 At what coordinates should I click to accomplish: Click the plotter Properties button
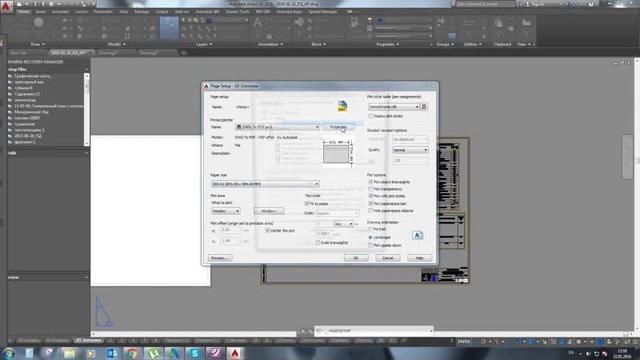[338, 127]
